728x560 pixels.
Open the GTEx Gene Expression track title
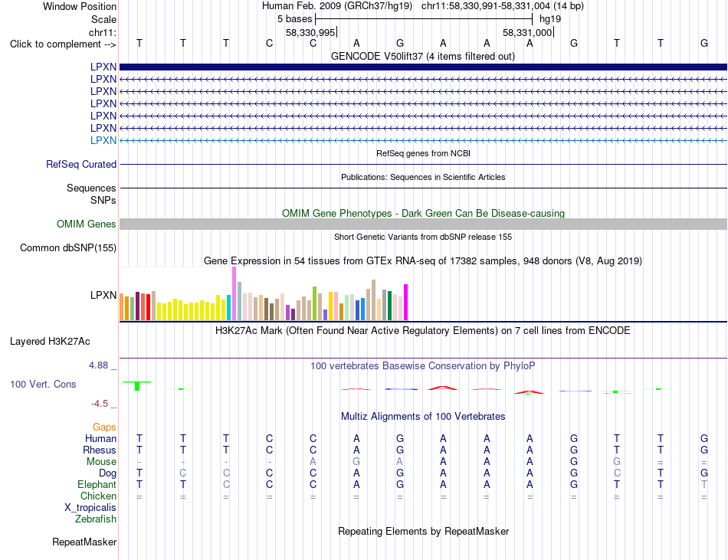(423, 260)
